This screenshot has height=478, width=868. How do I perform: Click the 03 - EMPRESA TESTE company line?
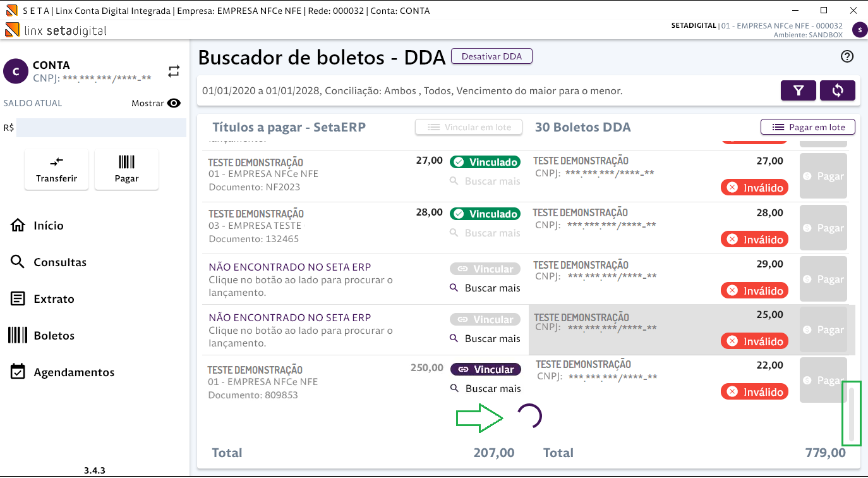pos(256,226)
